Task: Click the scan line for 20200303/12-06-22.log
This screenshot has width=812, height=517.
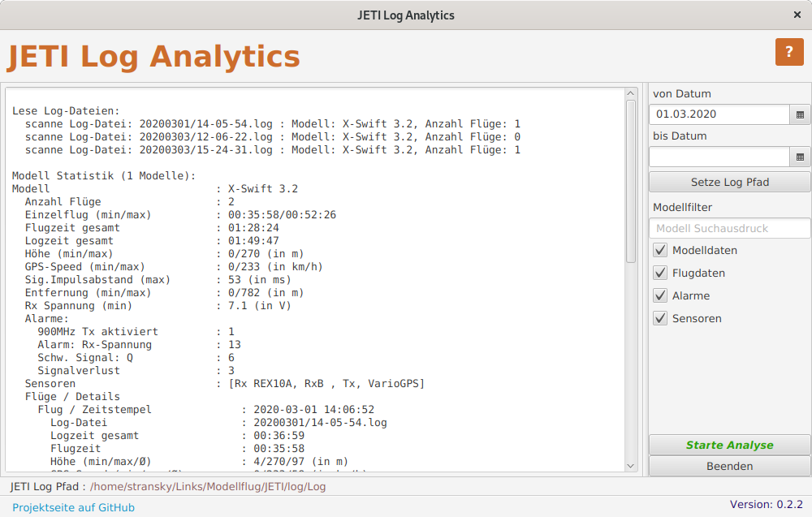Action: [x=272, y=137]
